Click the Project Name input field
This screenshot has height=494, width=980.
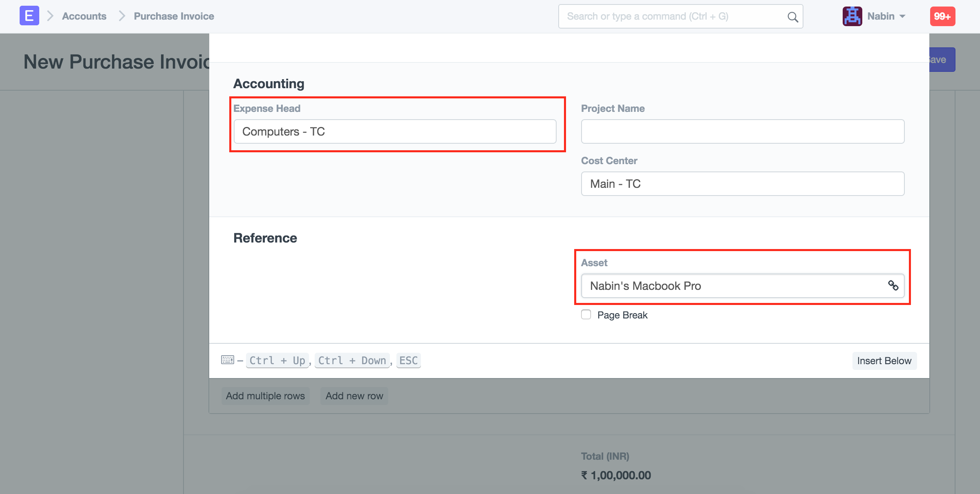(x=742, y=131)
